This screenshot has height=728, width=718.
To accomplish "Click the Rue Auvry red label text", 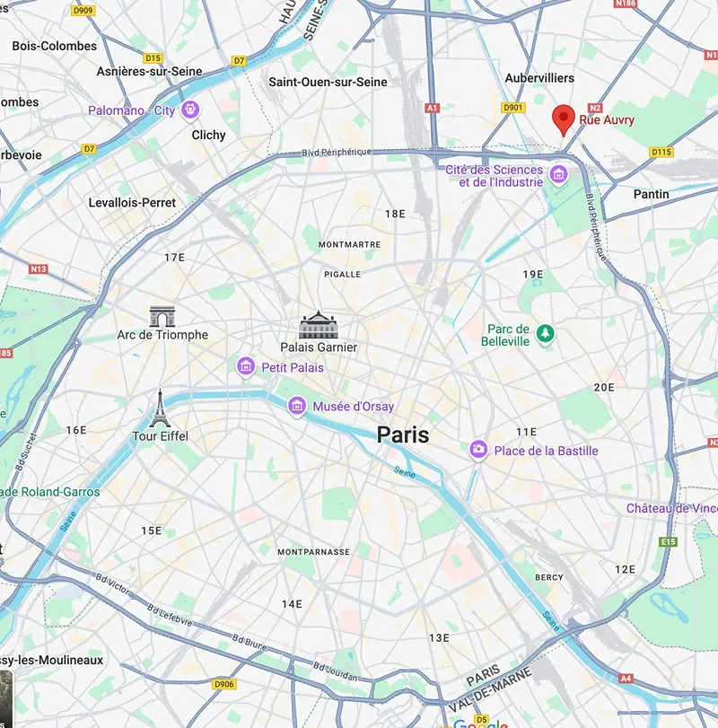I will pos(606,119).
